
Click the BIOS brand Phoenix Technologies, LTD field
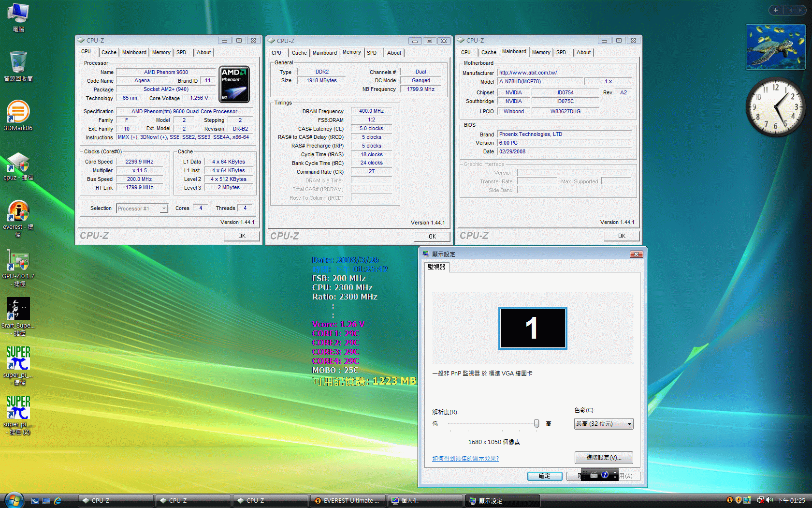[x=565, y=134]
